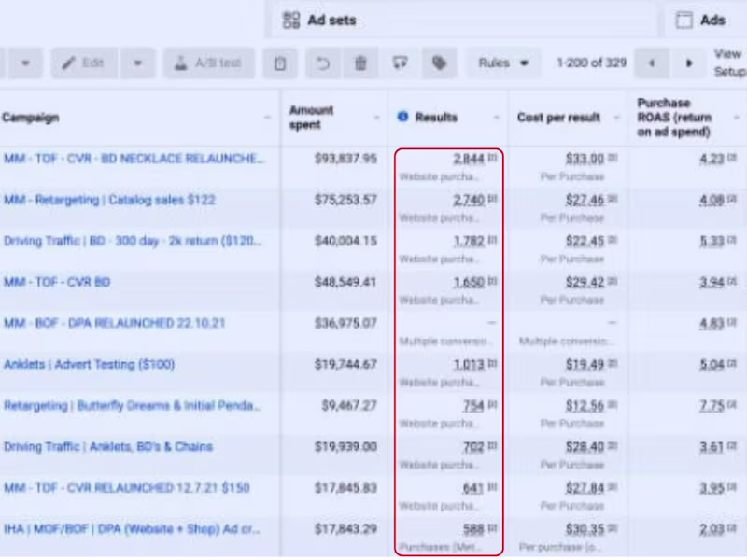Expand the Edit dropdown arrow
The image size is (747, 560).
[137, 63]
